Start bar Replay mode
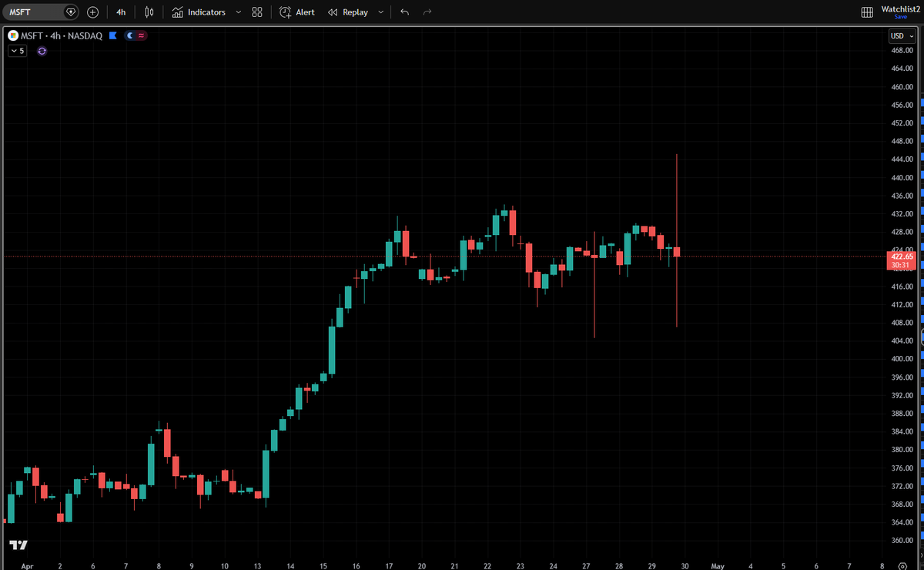The width and height of the screenshot is (924, 570). click(x=348, y=12)
